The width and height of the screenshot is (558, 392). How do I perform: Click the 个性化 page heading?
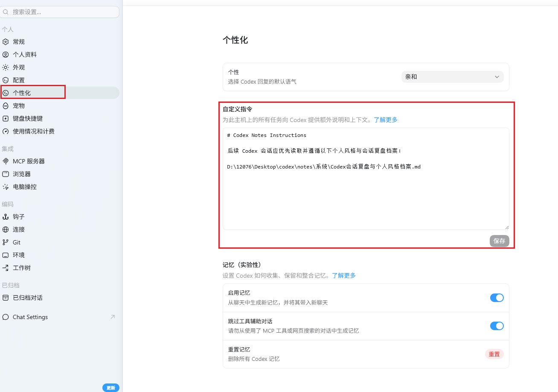tap(235, 40)
